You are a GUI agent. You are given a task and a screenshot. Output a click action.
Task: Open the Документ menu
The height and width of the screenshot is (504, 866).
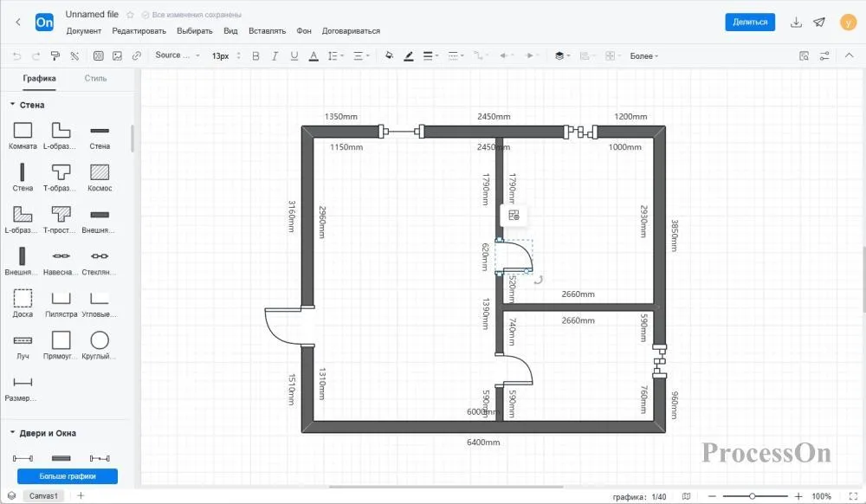tap(84, 31)
